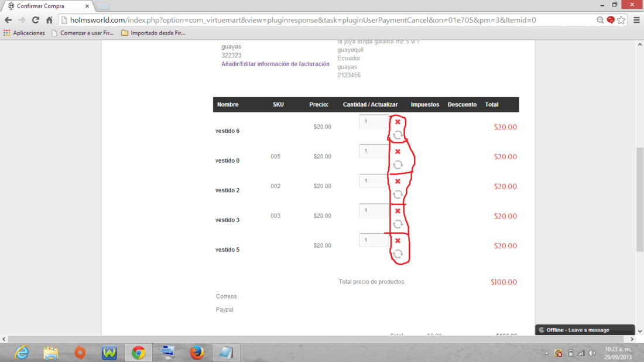
Task: Focus the quantity field for vestido 2
Action: point(374,181)
